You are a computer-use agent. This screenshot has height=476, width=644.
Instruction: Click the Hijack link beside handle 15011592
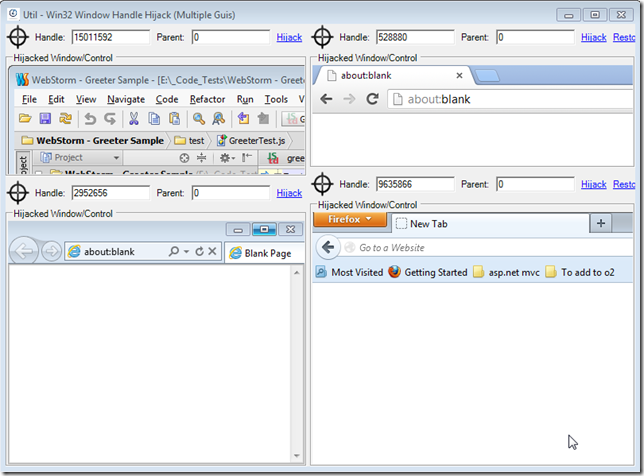[x=289, y=37]
